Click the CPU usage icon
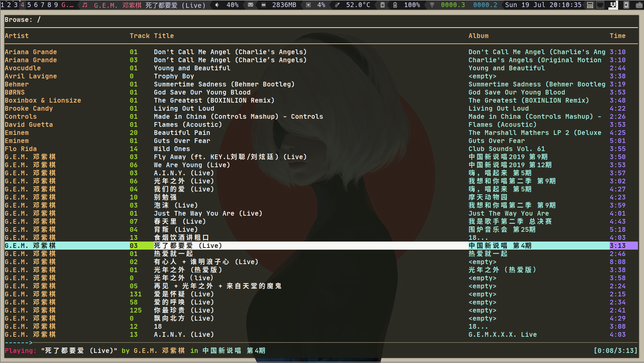 tap(308, 5)
